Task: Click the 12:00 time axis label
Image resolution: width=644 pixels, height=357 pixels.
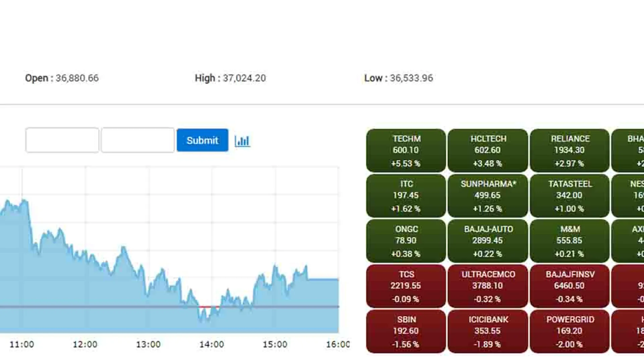Action: click(x=85, y=344)
